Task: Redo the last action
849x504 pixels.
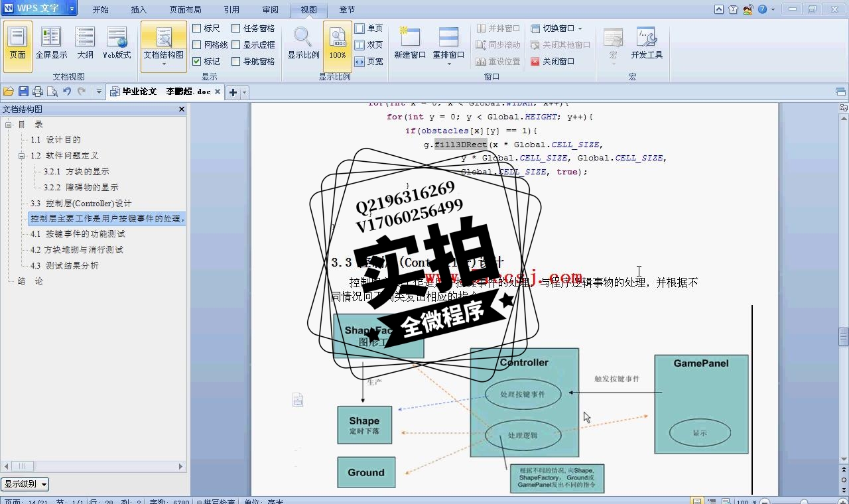Action: click(82, 92)
